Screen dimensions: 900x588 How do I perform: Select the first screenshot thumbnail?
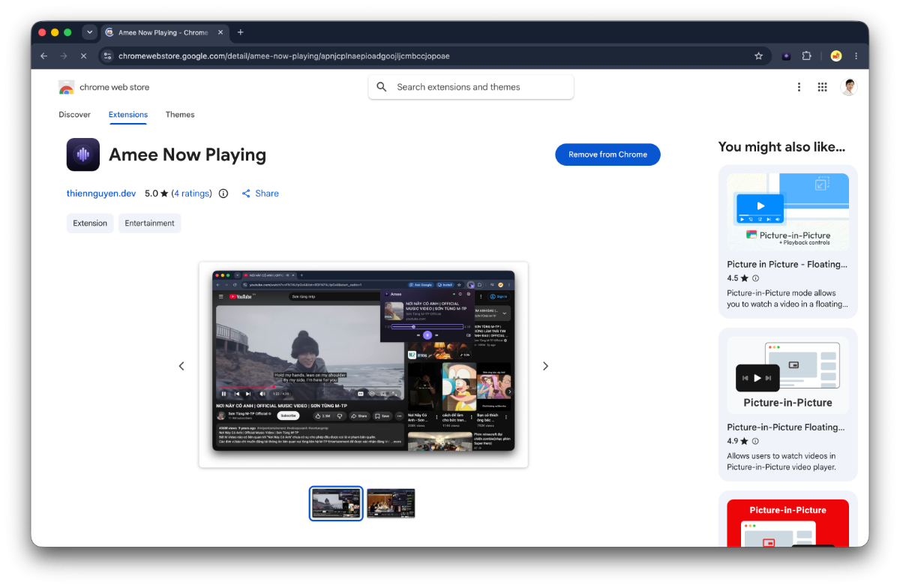tap(336, 504)
